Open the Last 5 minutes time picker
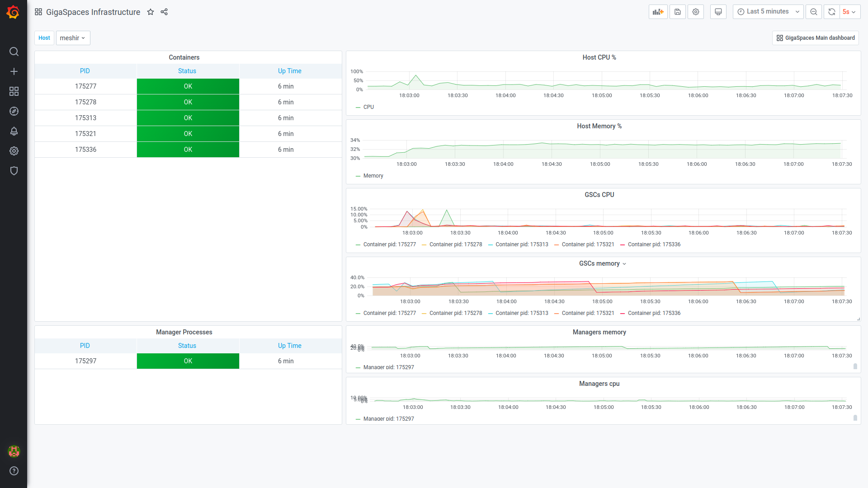868x488 pixels. (x=768, y=12)
